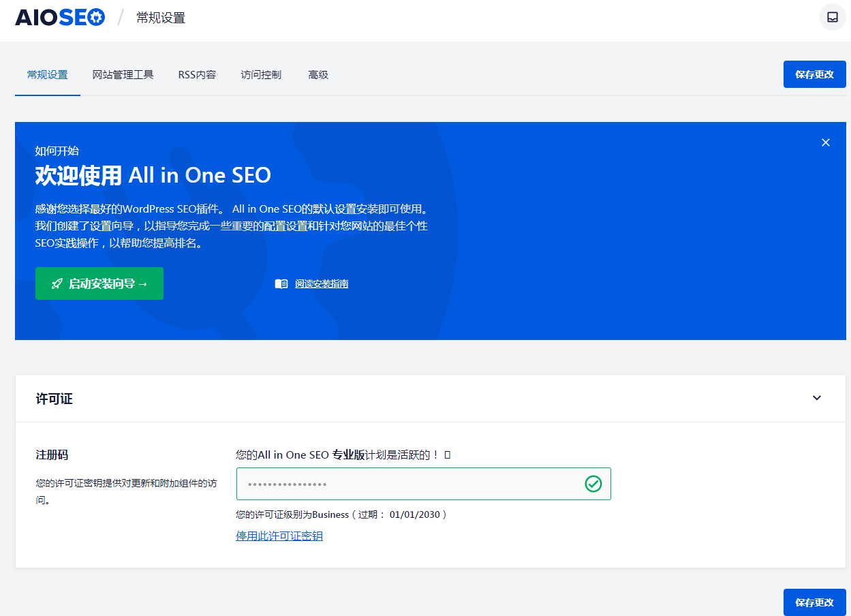Click the bottom 保存更改 button
The height and width of the screenshot is (616, 851).
coord(814,602)
